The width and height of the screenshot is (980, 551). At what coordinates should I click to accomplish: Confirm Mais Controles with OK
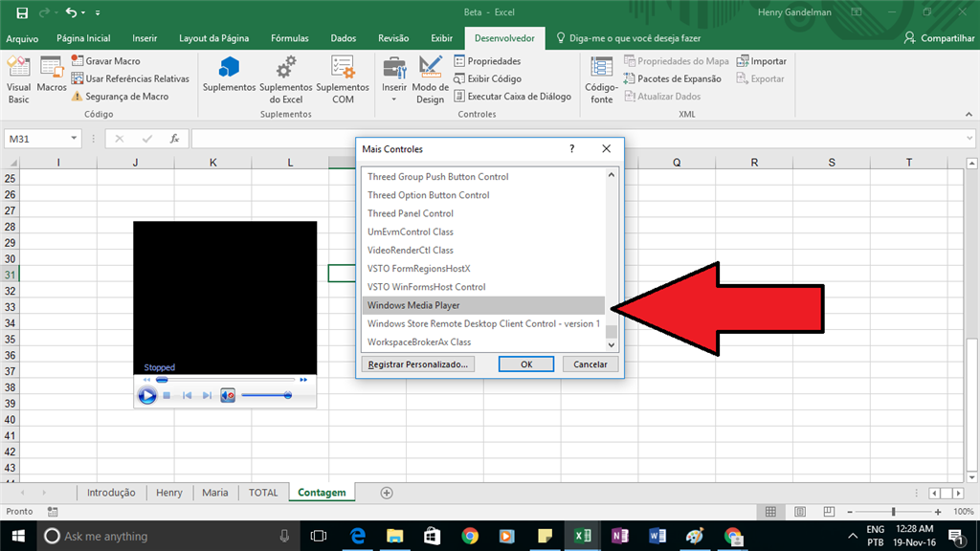pyautogui.click(x=526, y=364)
